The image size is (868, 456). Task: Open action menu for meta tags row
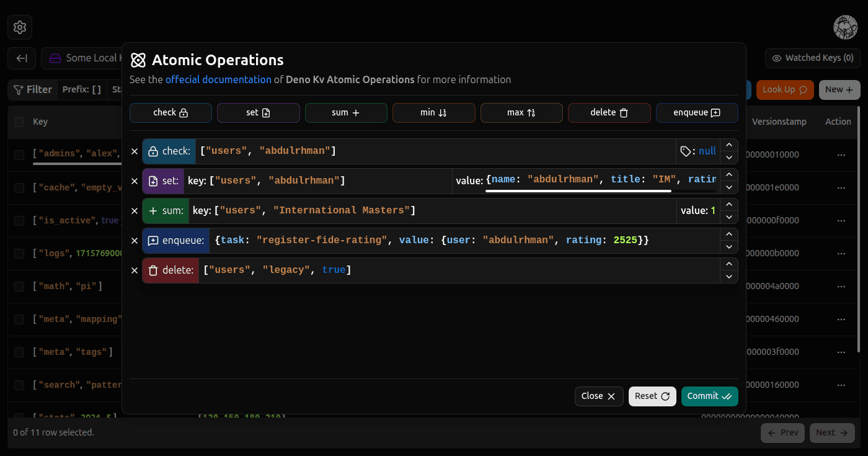click(841, 352)
